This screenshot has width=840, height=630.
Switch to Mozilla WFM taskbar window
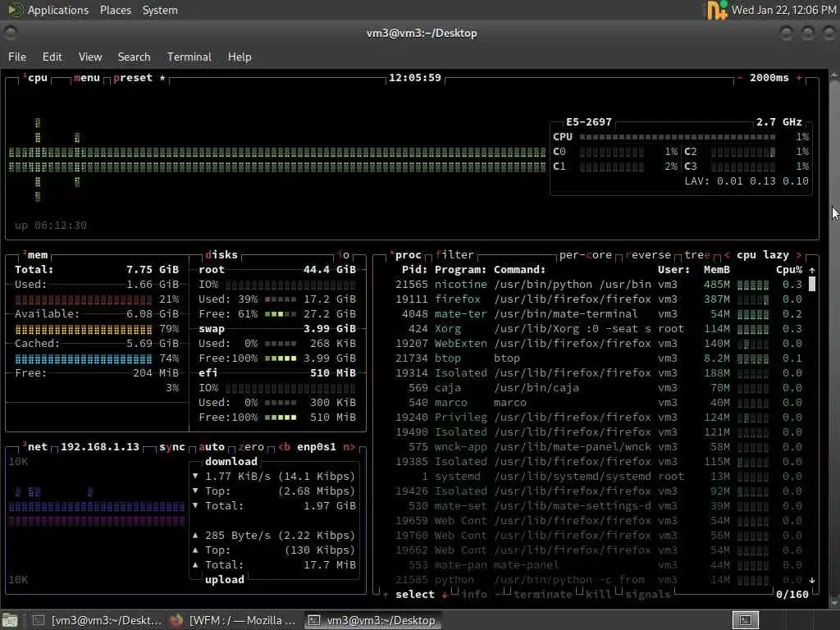233,620
